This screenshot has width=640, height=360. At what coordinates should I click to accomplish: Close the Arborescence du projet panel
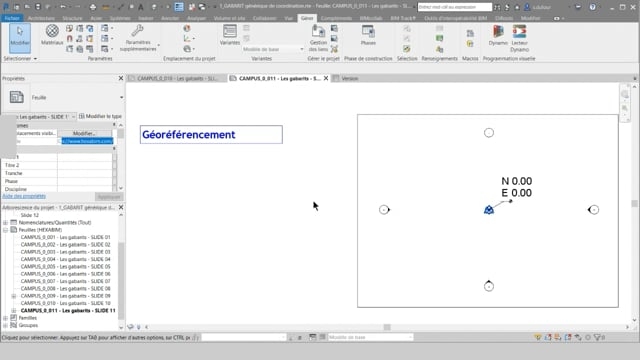click(121, 207)
